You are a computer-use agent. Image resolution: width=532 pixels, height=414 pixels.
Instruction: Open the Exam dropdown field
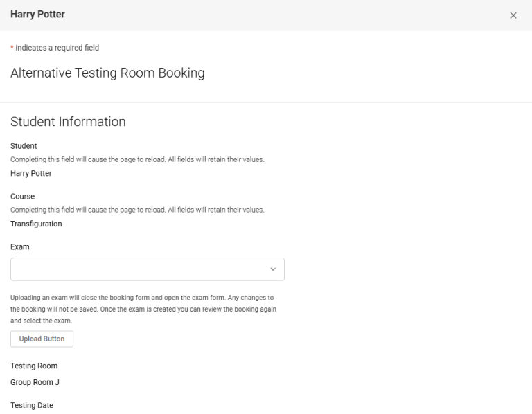point(139,269)
